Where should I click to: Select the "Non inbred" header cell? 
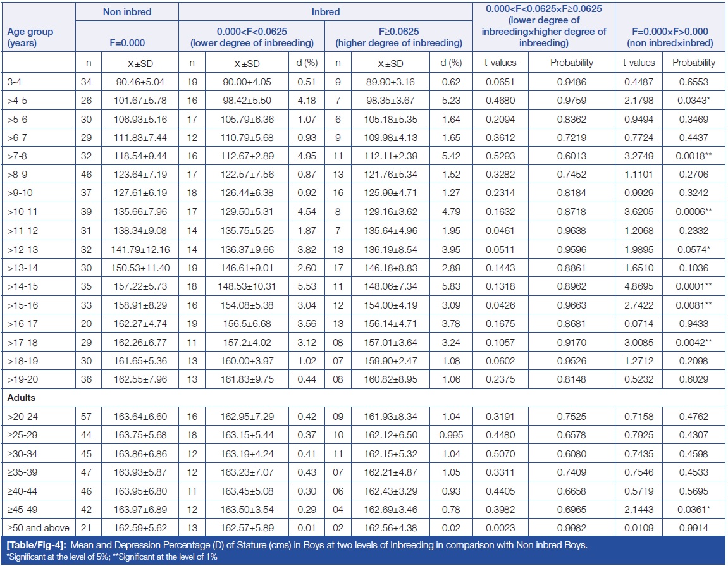coord(126,11)
